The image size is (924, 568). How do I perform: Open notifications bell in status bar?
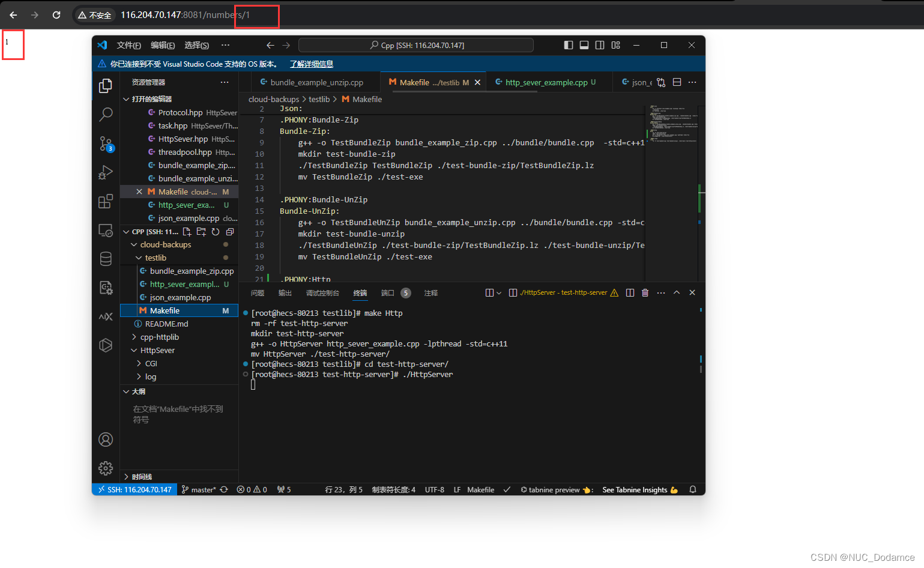pyautogui.click(x=693, y=489)
